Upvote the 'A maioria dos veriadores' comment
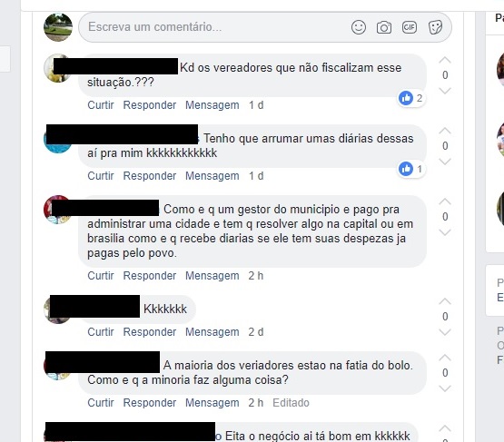 point(445,358)
